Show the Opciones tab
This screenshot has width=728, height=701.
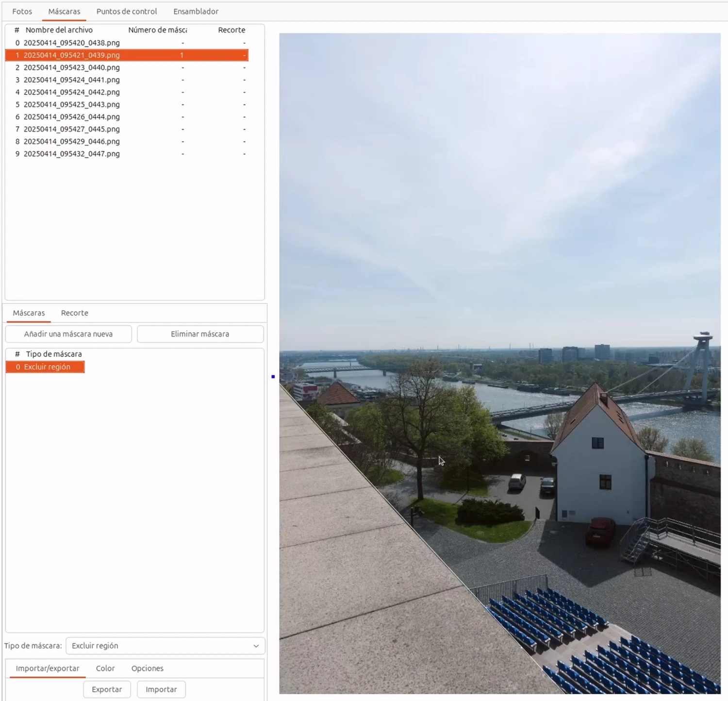click(147, 668)
